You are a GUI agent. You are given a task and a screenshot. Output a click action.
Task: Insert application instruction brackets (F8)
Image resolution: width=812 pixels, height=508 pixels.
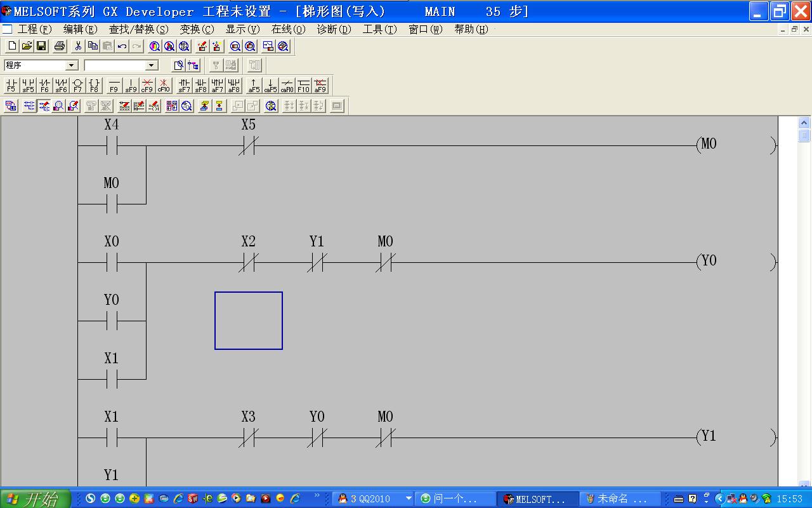pyautogui.click(x=94, y=86)
